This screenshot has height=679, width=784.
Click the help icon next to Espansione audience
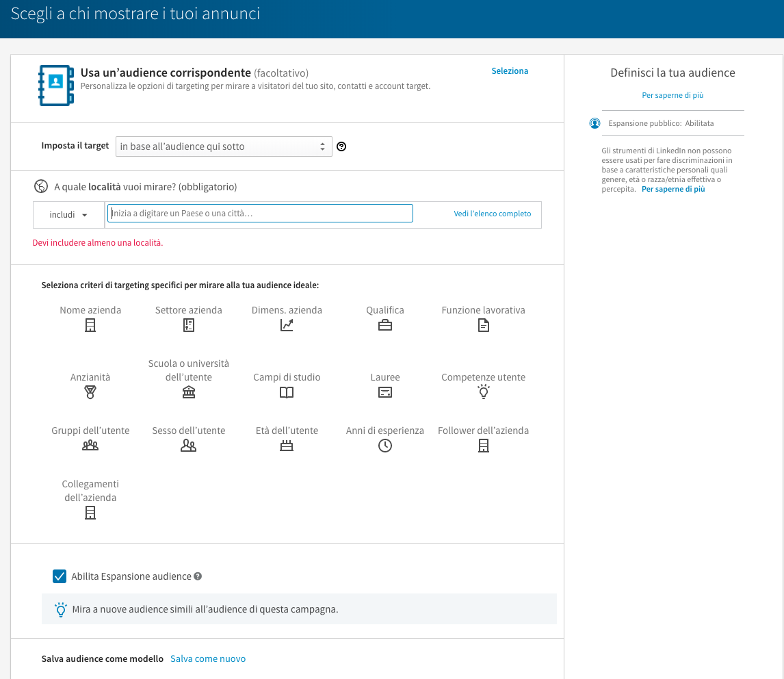[x=198, y=576]
